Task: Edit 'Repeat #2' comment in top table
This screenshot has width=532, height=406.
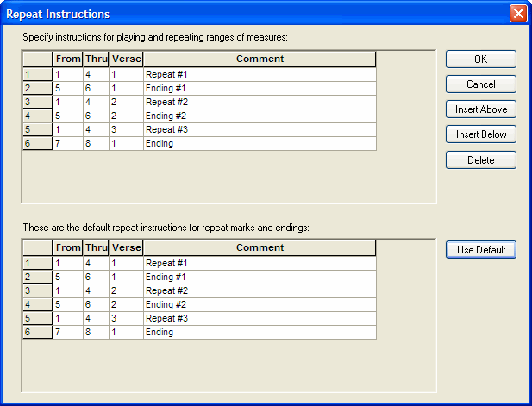Action: click(x=260, y=102)
